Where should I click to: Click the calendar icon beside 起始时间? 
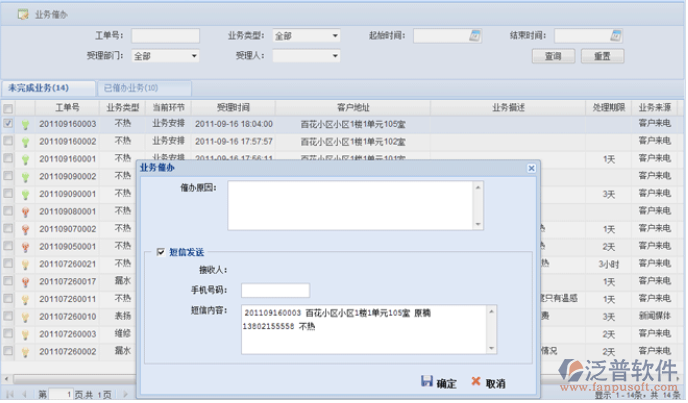(x=475, y=36)
